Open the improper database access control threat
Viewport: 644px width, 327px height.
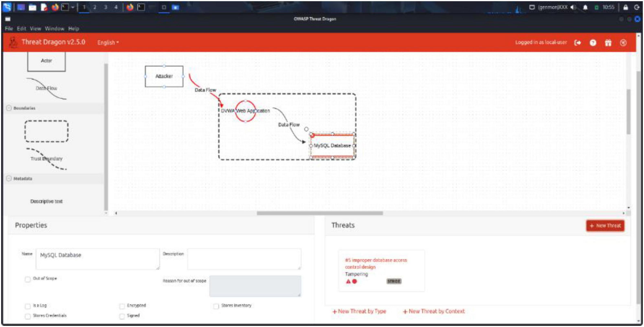point(376,263)
